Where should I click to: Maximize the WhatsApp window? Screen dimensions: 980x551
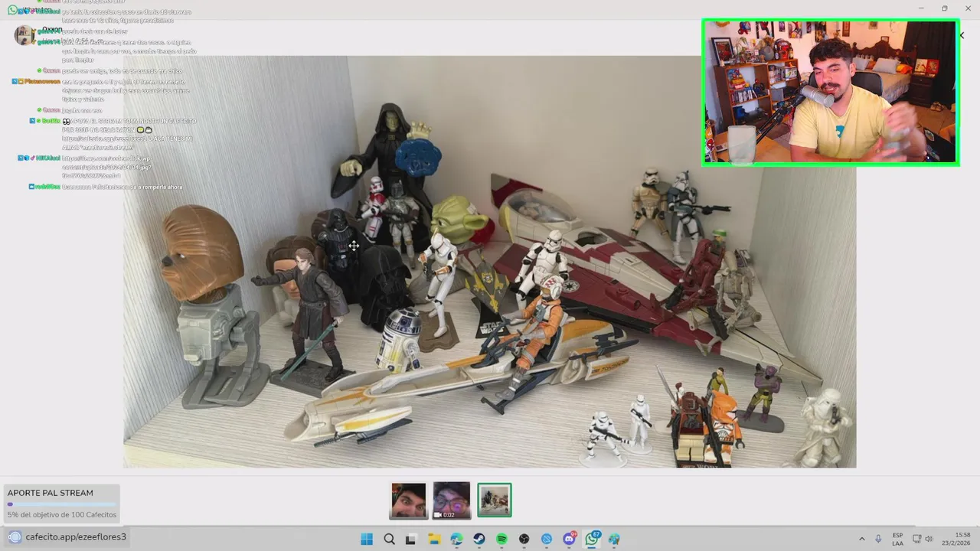point(944,8)
